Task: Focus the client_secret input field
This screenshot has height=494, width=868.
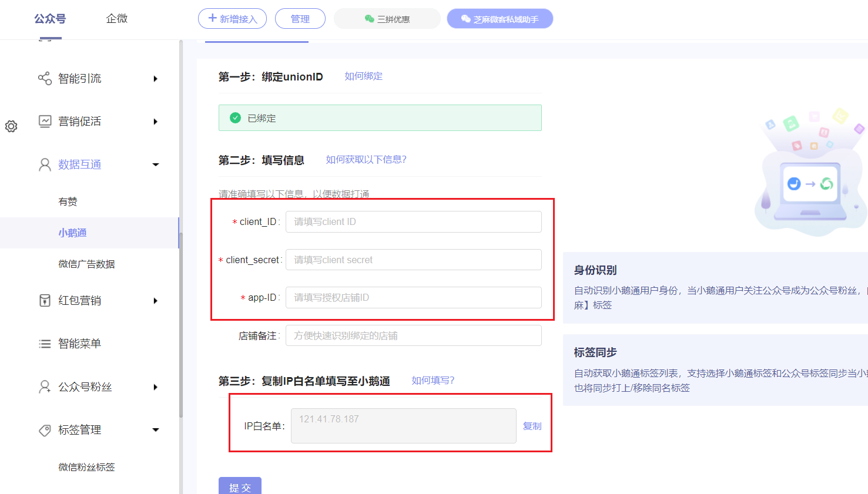Action: (x=414, y=260)
